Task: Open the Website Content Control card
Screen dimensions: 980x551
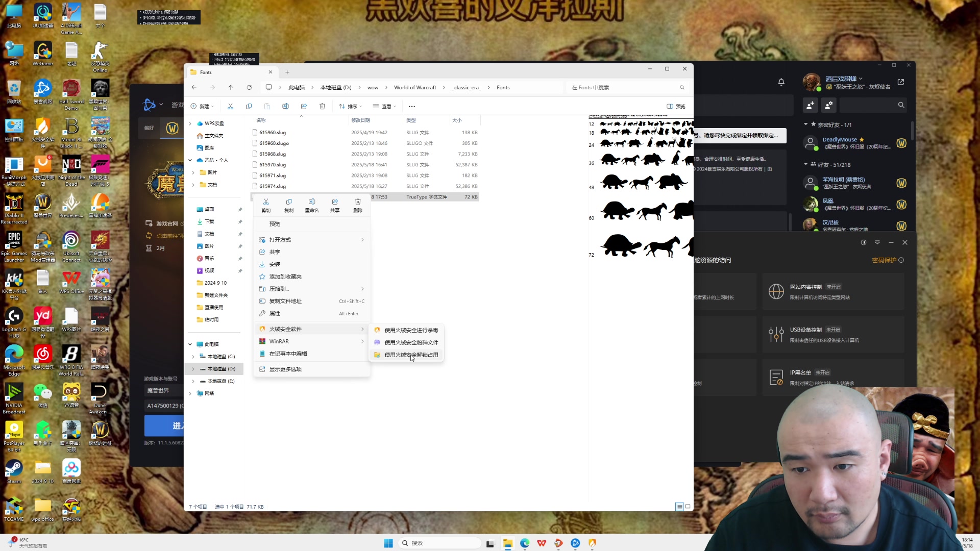Action: 833,291
